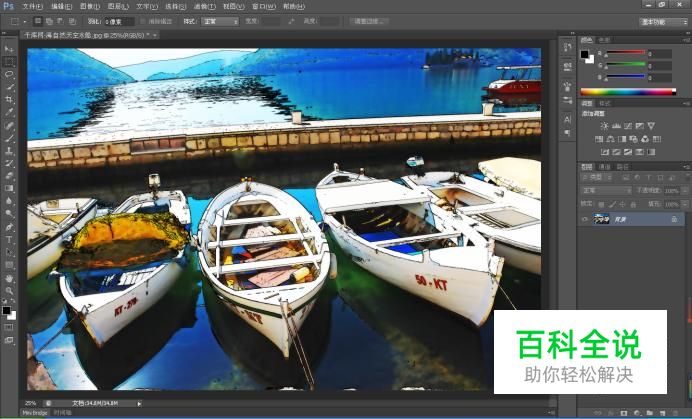Open the layer opacity dropdown arrow
This screenshot has height=419, width=692.
click(684, 191)
